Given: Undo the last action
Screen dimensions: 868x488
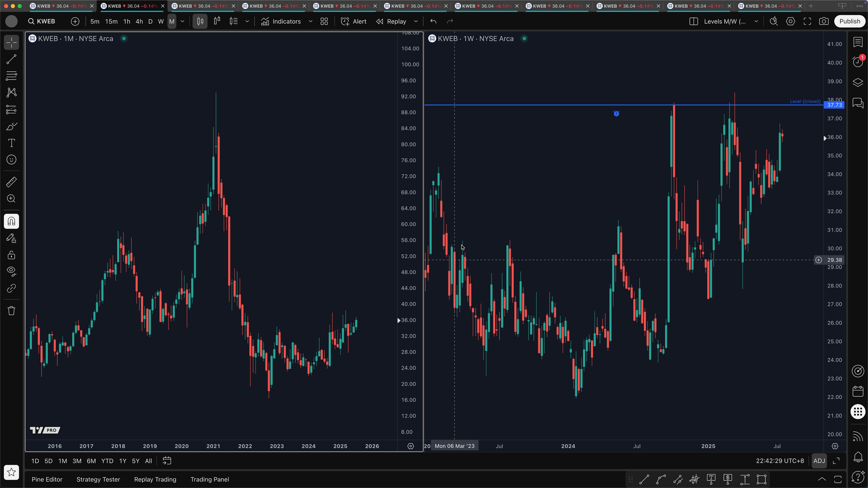Looking at the screenshot, I should (433, 21).
